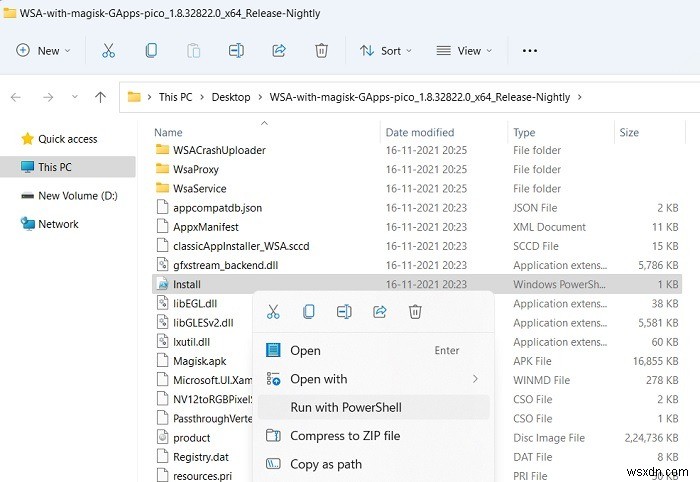Select the Registry.dat file
700x482 pixels.
[x=201, y=457]
